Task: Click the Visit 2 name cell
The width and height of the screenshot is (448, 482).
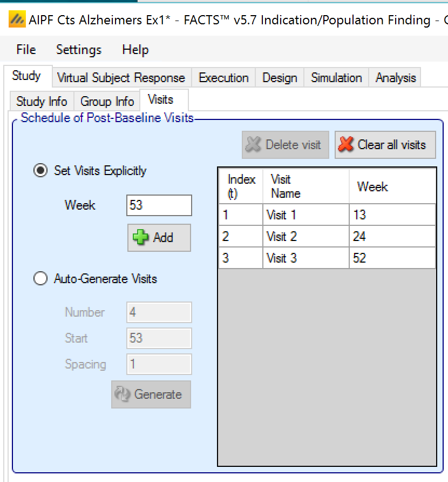Action: point(305,237)
